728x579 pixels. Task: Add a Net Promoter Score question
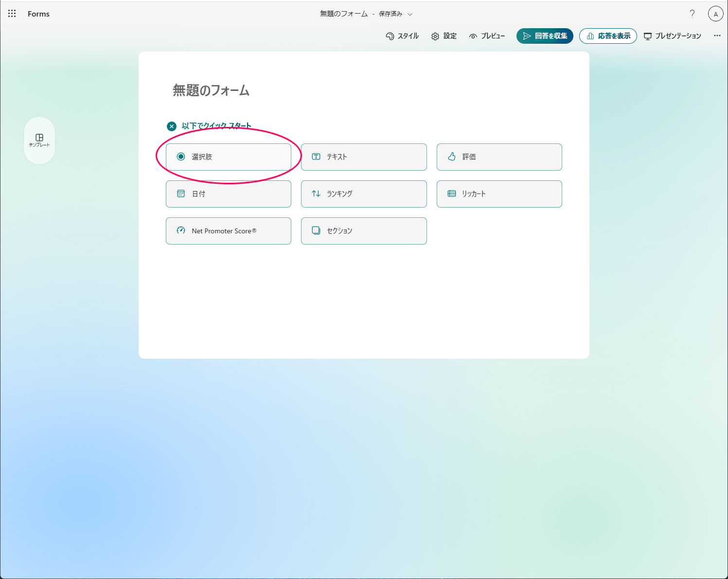point(228,230)
